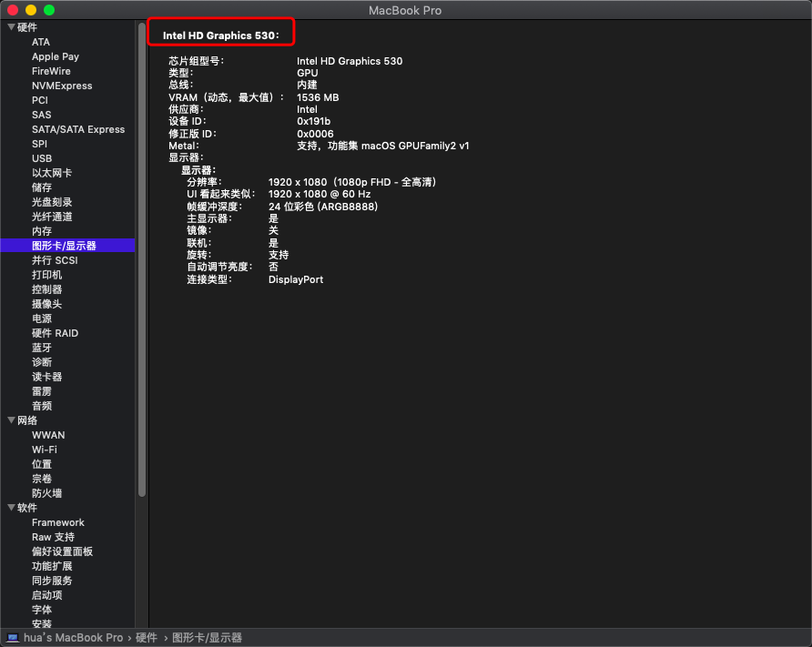Click 硬件 in the bottom path bar
Screen dimensions: 812x647
click(147, 638)
